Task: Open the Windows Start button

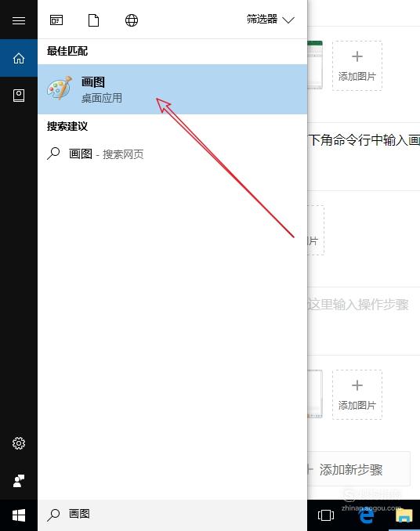Action: coord(19,515)
